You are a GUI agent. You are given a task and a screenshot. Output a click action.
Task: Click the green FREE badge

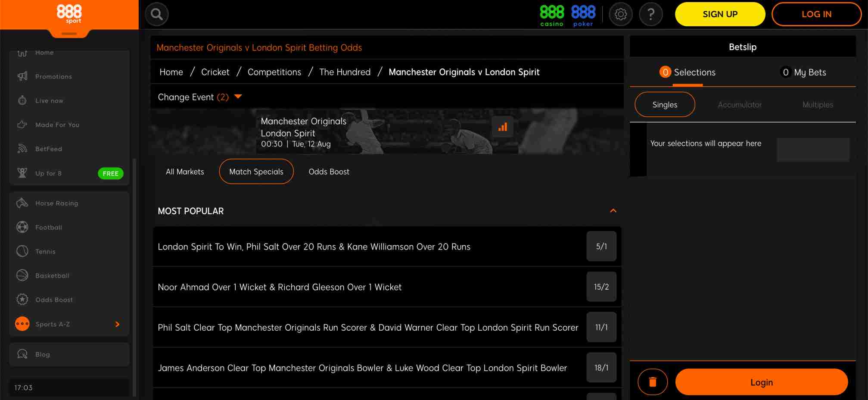111,173
